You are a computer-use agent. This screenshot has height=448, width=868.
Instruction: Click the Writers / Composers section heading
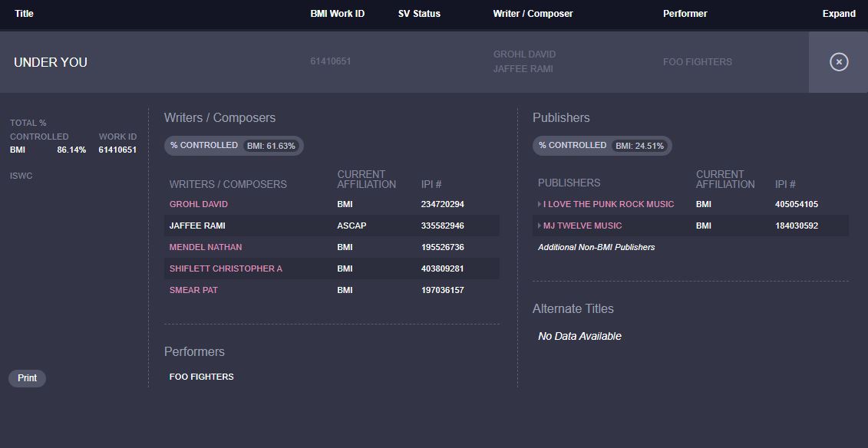(x=219, y=118)
